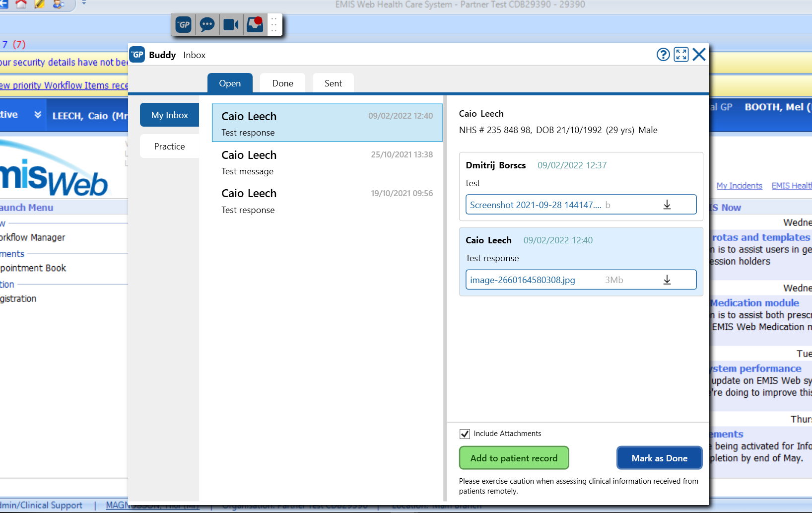Open Medication module news item
This screenshot has height=513, width=812.
point(754,302)
